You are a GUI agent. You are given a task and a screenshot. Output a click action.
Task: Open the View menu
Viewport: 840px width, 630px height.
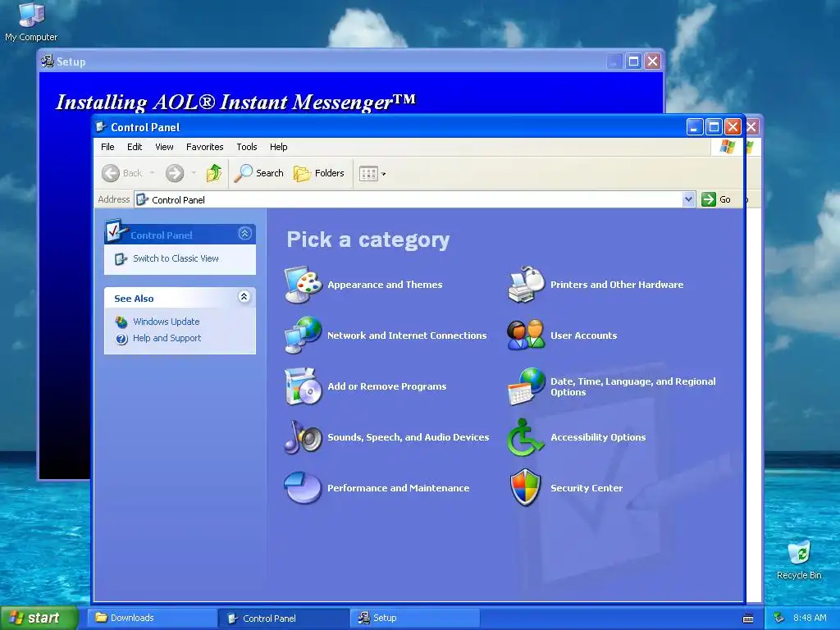(x=164, y=147)
